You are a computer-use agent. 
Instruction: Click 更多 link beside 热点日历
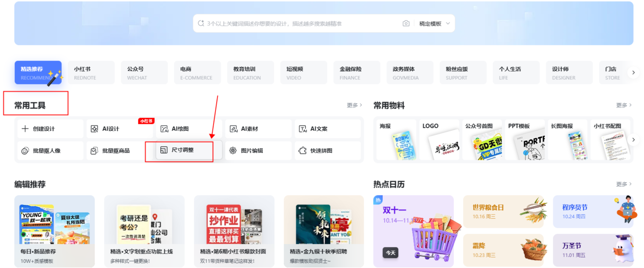click(624, 184)
